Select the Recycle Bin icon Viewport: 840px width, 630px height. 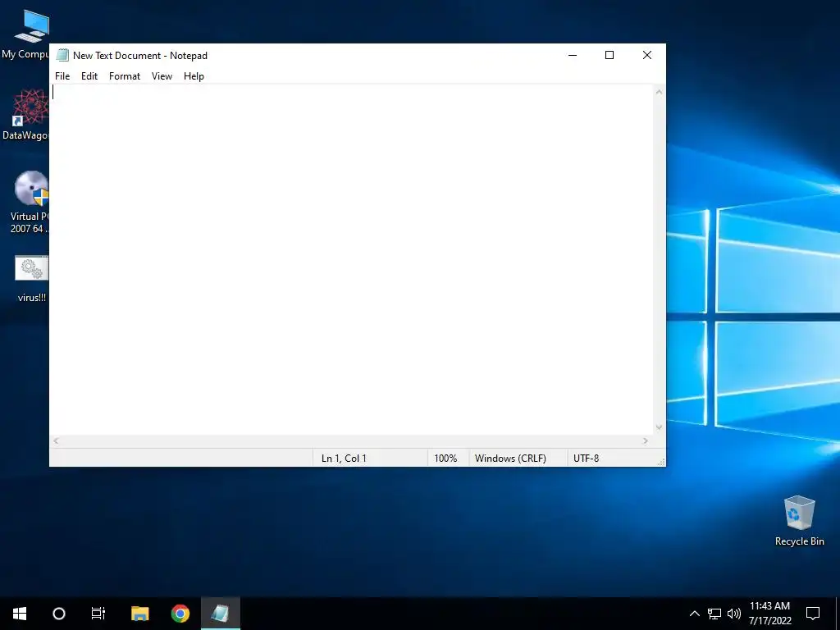pos(799,521)
